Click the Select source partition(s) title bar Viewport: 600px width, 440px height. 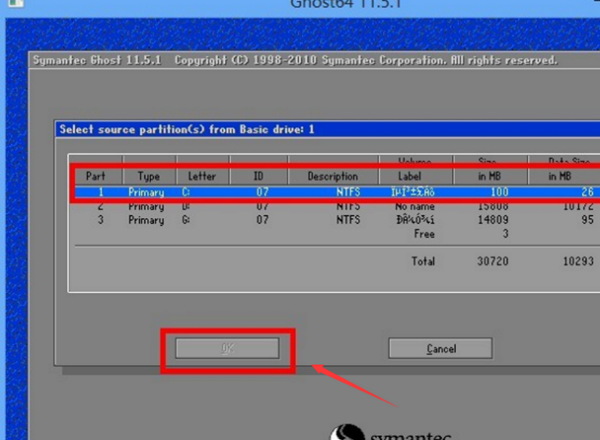[328, 129]
